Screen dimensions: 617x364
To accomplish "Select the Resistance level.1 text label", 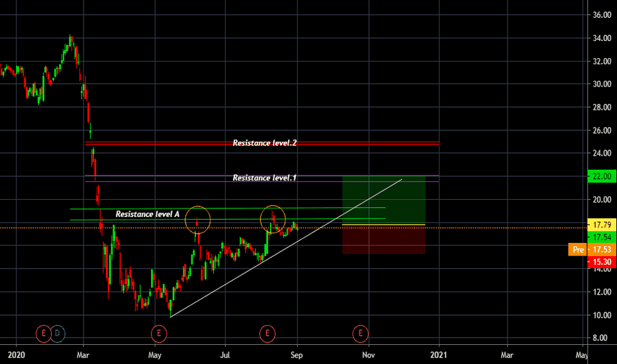I will [264, 178].
